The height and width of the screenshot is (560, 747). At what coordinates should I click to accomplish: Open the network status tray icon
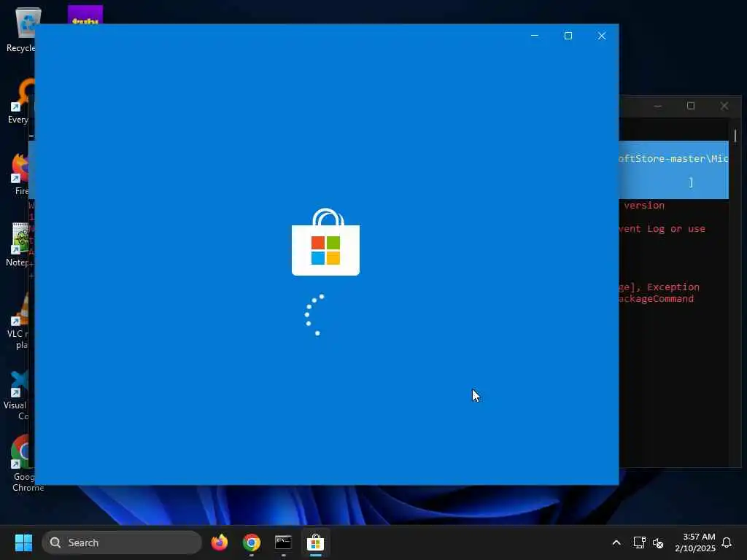pyautogui.click(x=639, y=542)
